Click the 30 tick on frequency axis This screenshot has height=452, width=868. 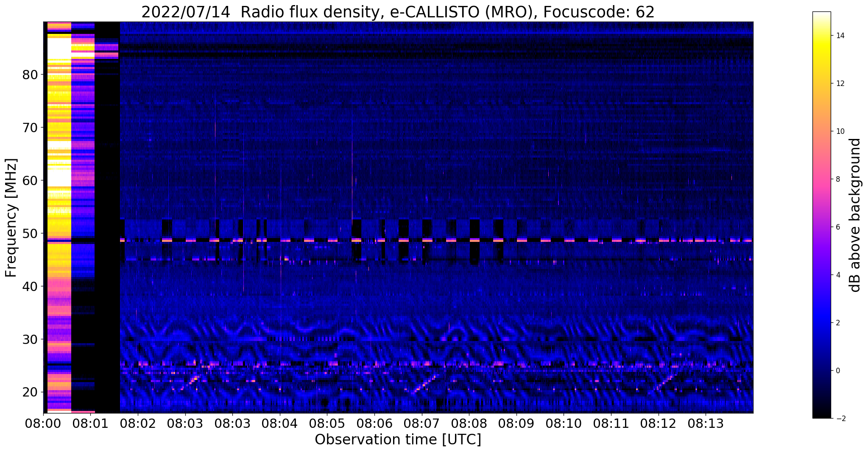pos(31,339)
